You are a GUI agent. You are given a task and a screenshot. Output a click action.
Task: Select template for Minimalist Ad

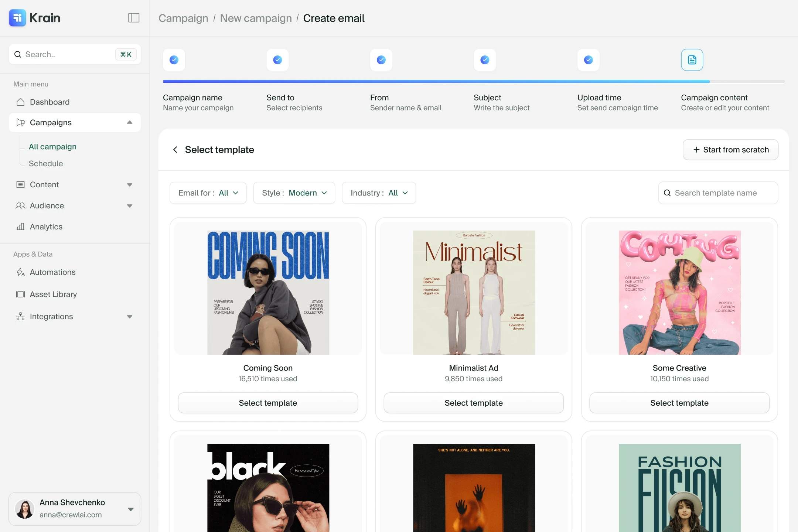[474, 403]
